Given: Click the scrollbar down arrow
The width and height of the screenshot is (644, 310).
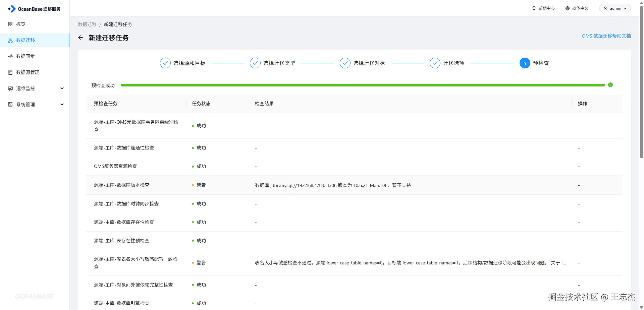Looking at the screenshot, I should (x=641, y=307).
